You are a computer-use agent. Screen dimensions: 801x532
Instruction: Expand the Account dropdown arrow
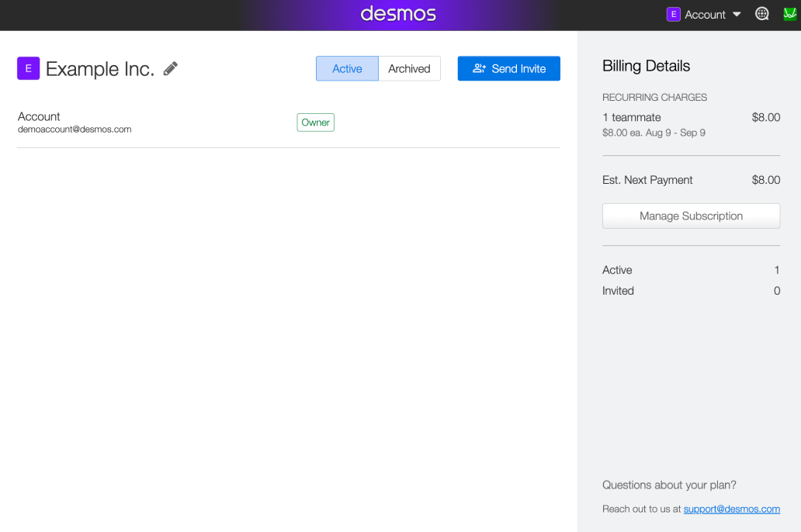point(737,14)
